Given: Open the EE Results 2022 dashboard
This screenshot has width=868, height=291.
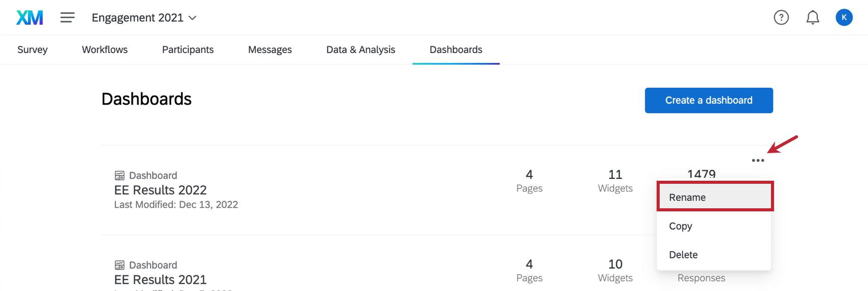Looking at the screenshot, I should coord(160,190).
